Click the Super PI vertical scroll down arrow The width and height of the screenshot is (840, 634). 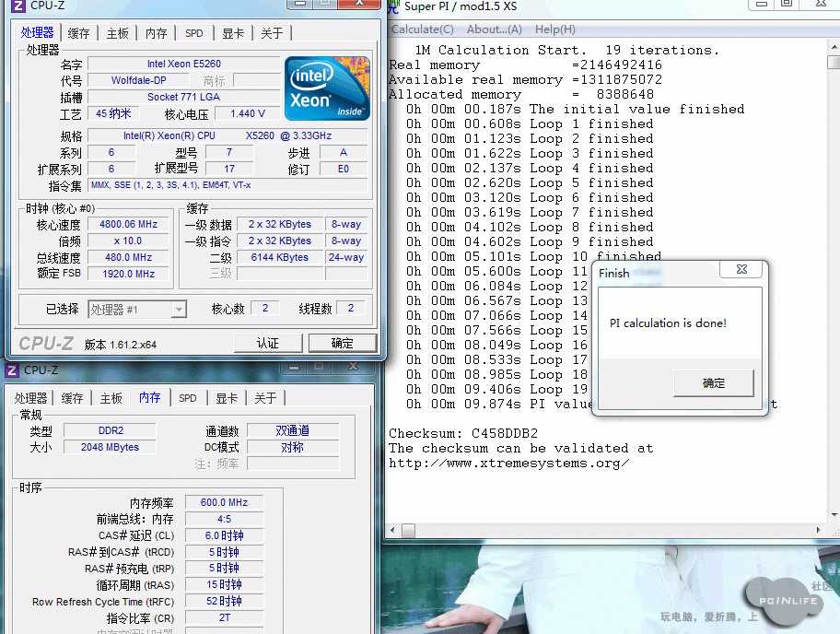point(834,515)
